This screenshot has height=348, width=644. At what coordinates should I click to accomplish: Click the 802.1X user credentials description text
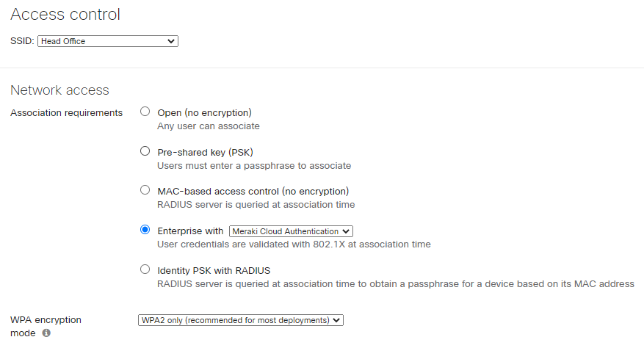pos(294,244)
